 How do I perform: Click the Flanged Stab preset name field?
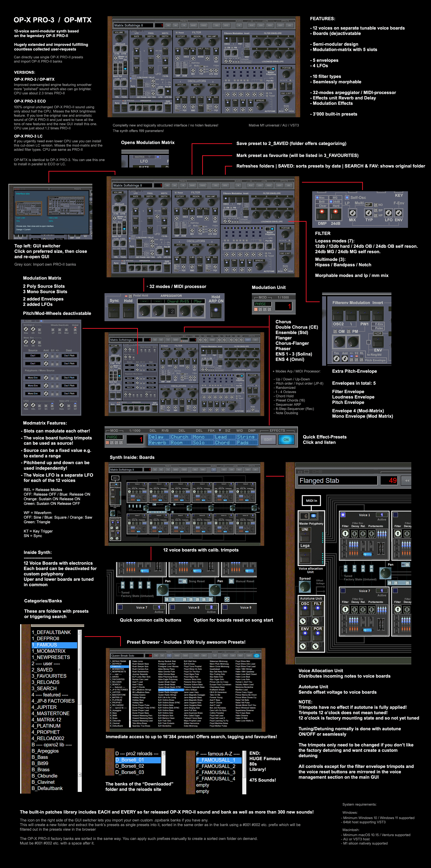337,480
